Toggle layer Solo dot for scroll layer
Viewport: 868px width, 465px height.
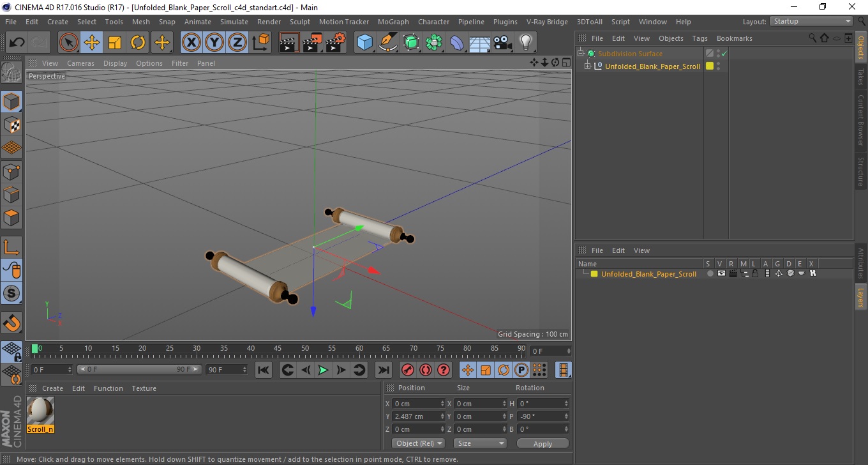coord(710,273)
